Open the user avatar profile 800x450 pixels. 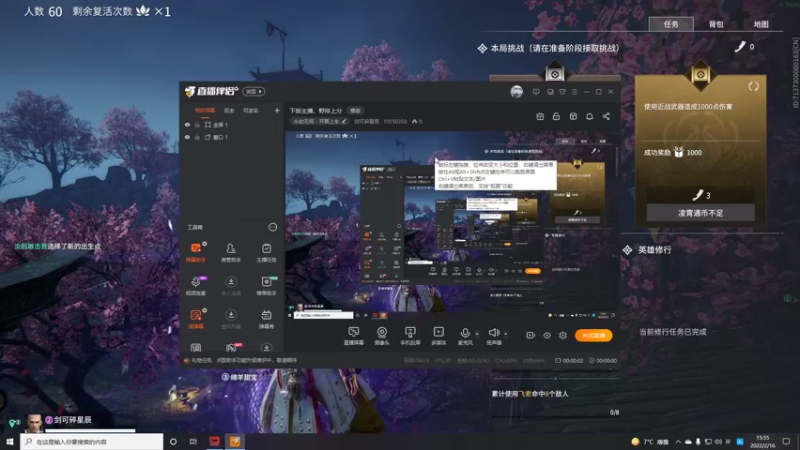516,91
